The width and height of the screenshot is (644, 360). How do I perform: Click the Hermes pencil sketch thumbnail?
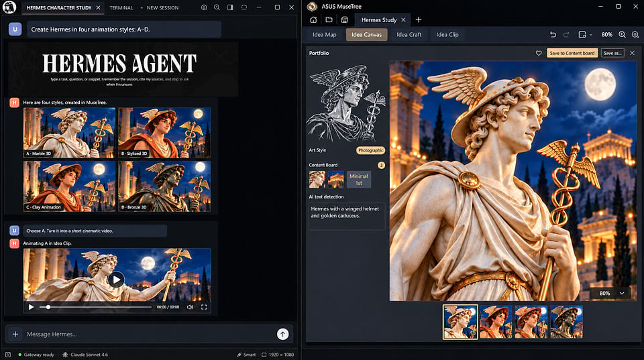pos(347,103)
